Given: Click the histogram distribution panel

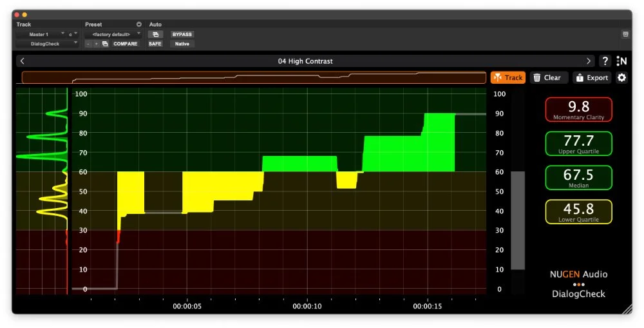Looking at the screenshot, I should tap(42, 191).
